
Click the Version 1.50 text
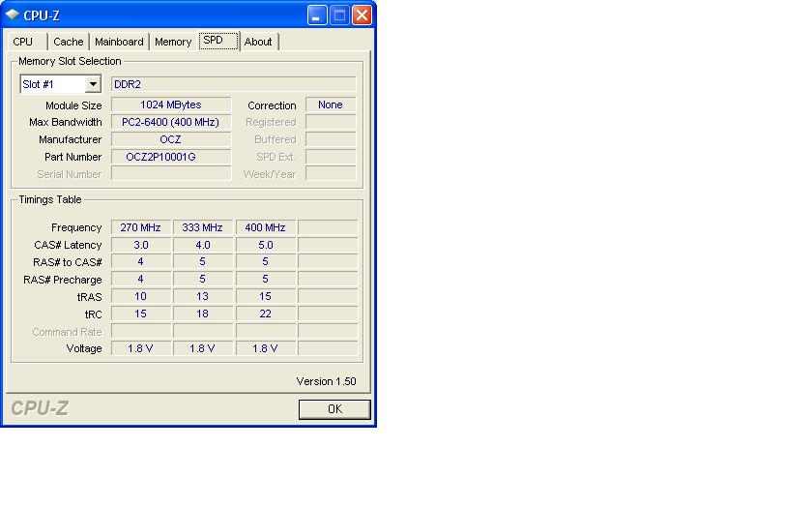pos(327,381)
